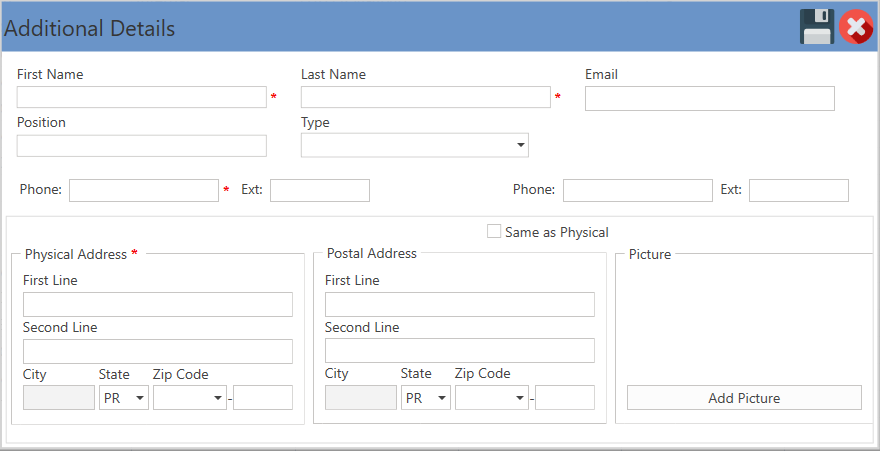880x451 pixels.
Task: Open the Postal Address Zip Code dropdown
Action: [492, 398]
